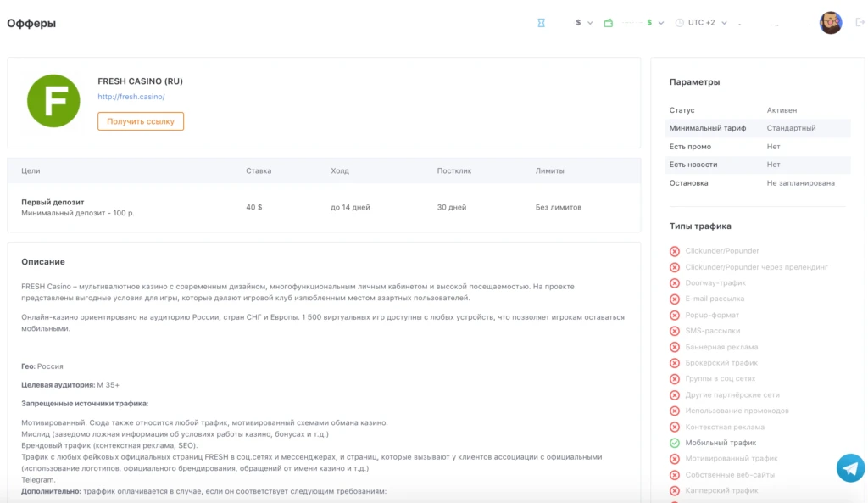Click the green wallet icon
Screen dimensions: 868x503
(609, 23)
